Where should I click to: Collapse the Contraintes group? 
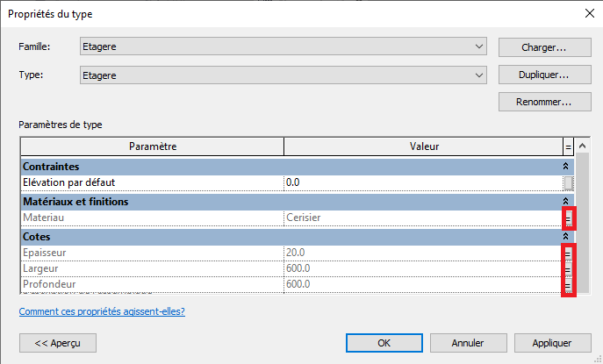tap(567, 166)
